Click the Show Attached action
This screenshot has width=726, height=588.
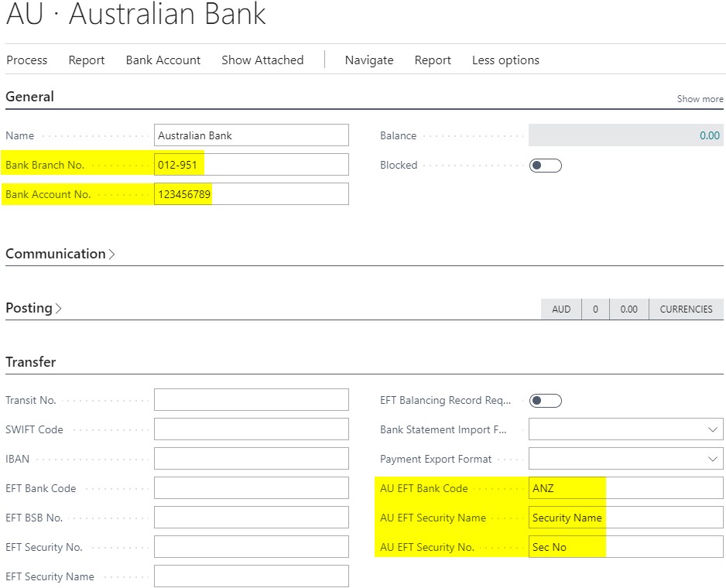coord(262,60)
